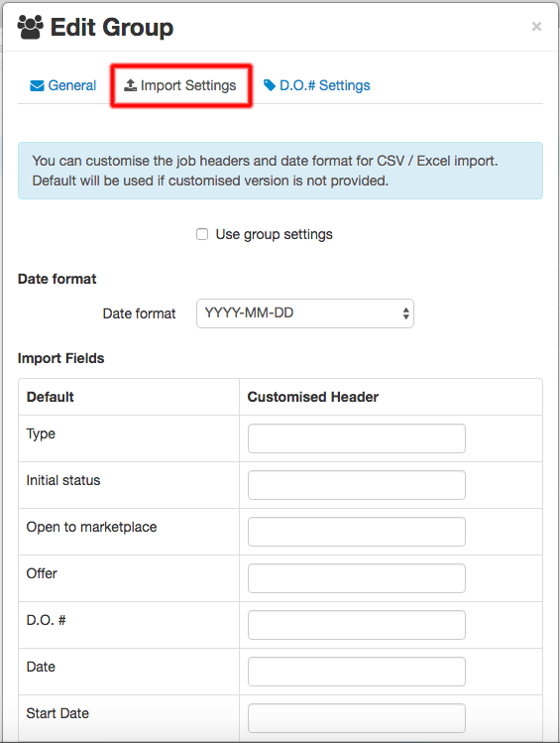
Task: Switch to the D.O.# Settings tab
Action: [x=317, y=85]
